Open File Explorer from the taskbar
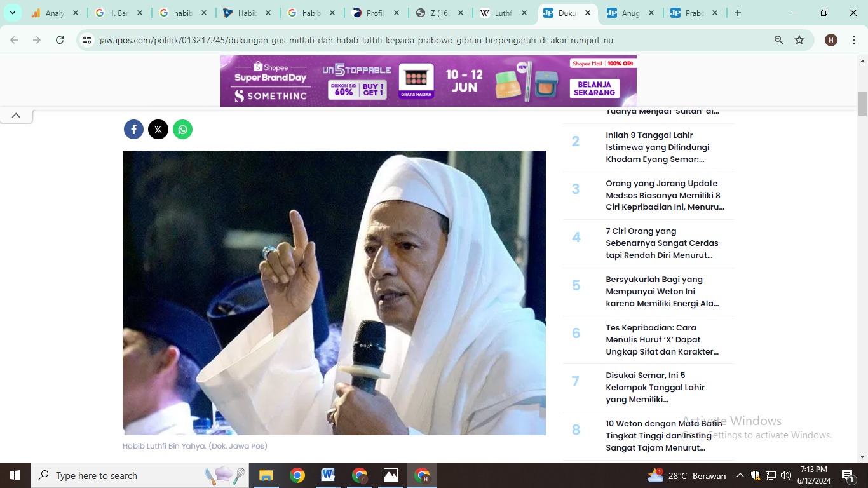This screenshot has height=488, width=868. click(x=266, y=475)
